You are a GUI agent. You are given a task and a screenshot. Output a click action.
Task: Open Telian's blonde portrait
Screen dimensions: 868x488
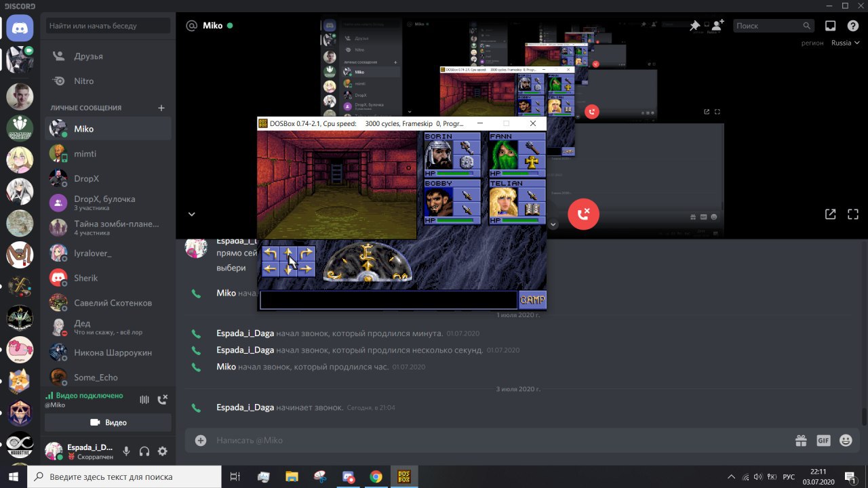505,202
